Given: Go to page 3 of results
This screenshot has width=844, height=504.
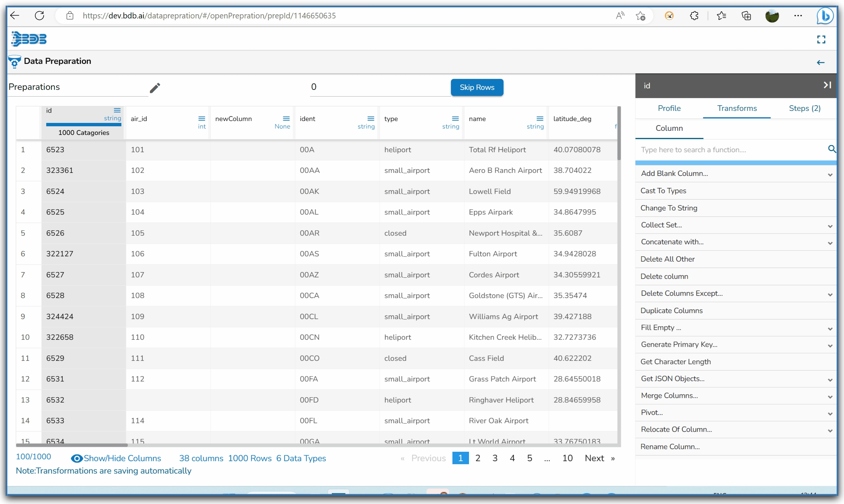Looking at the screenshot, I should (x=495, y=458).
